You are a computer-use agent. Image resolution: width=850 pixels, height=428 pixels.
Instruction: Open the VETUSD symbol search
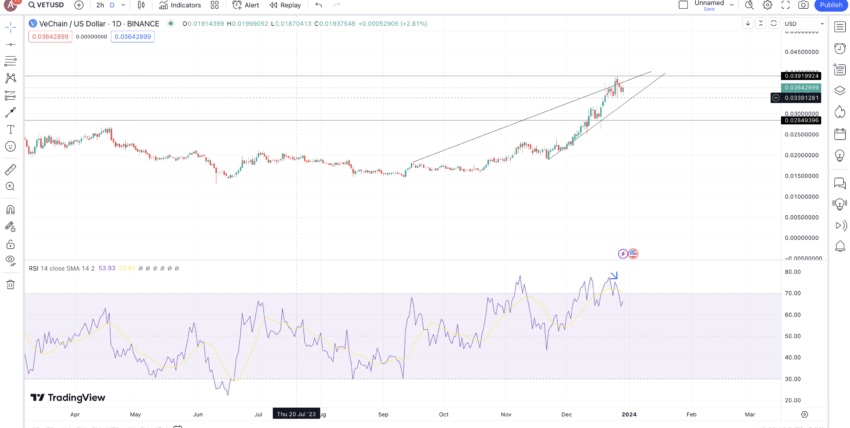46,5
